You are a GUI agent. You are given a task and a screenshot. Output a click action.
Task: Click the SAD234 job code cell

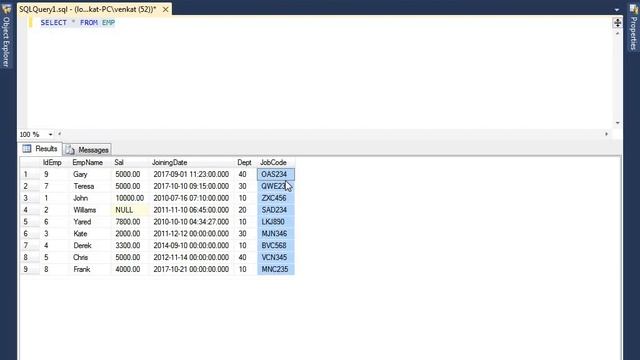[x=276, y=210]
